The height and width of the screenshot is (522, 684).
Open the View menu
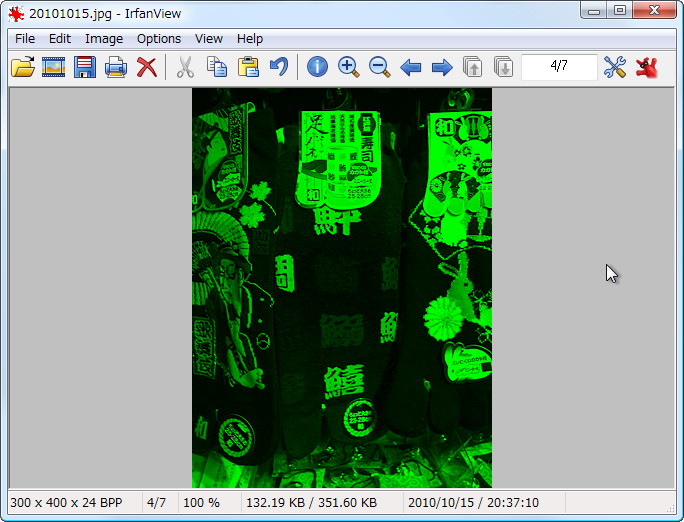[209, 39]
